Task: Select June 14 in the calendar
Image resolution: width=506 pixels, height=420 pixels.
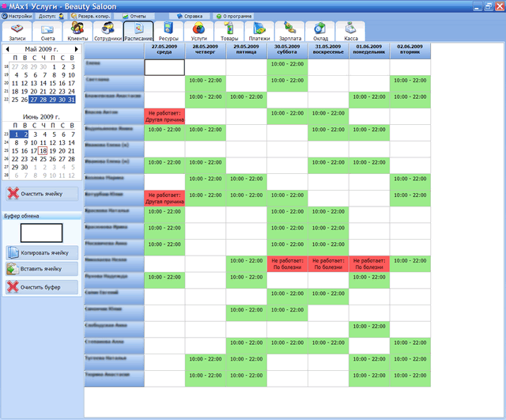Action: [71, 142]
